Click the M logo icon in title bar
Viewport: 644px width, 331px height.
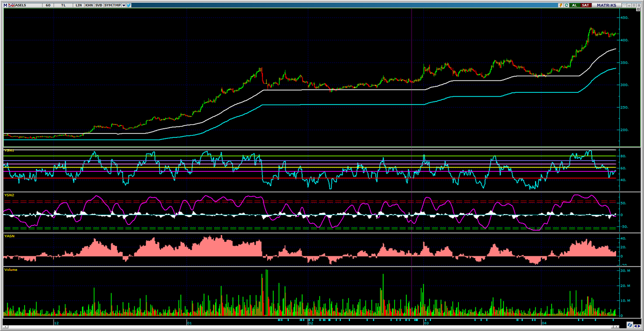coord(5,5)
